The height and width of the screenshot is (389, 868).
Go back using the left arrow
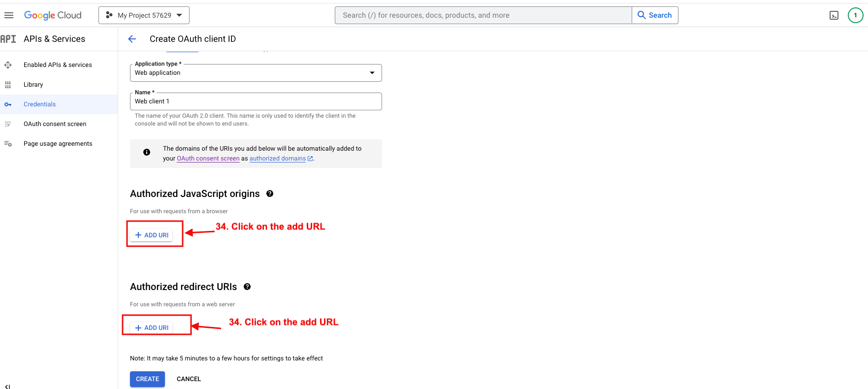(x=132, y=39)
